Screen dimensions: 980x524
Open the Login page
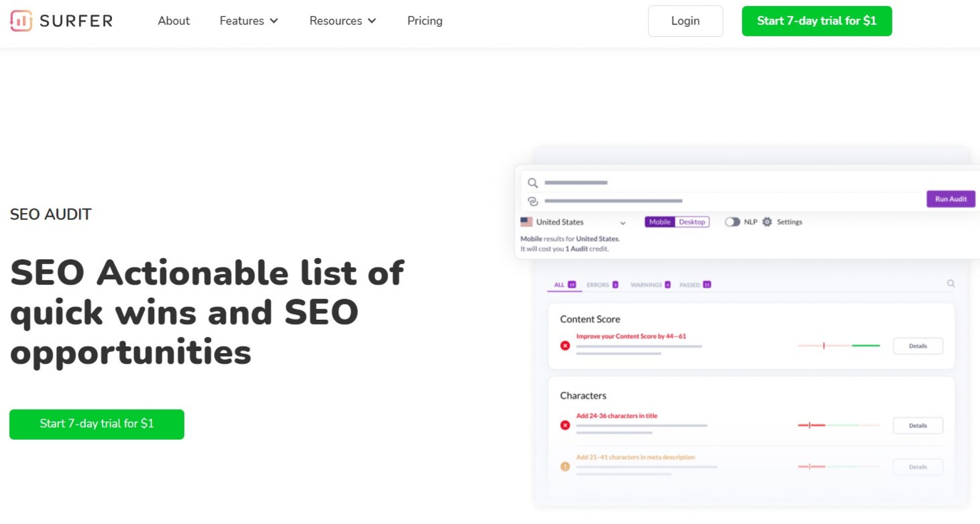685,21
